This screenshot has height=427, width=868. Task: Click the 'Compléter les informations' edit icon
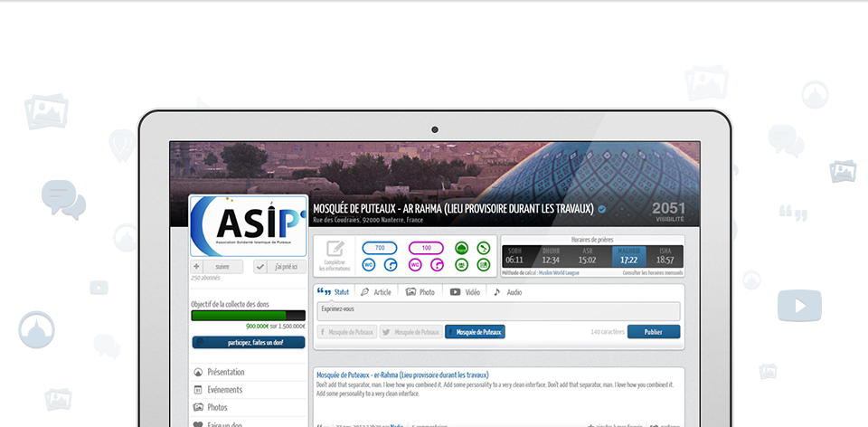335,249
